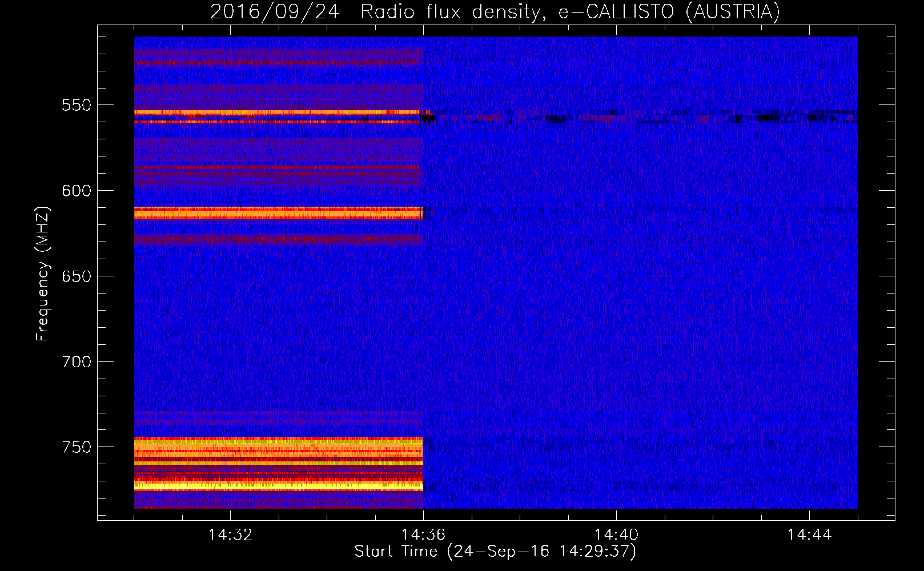Click the 700 frequency tick label

tap(77, 362)
